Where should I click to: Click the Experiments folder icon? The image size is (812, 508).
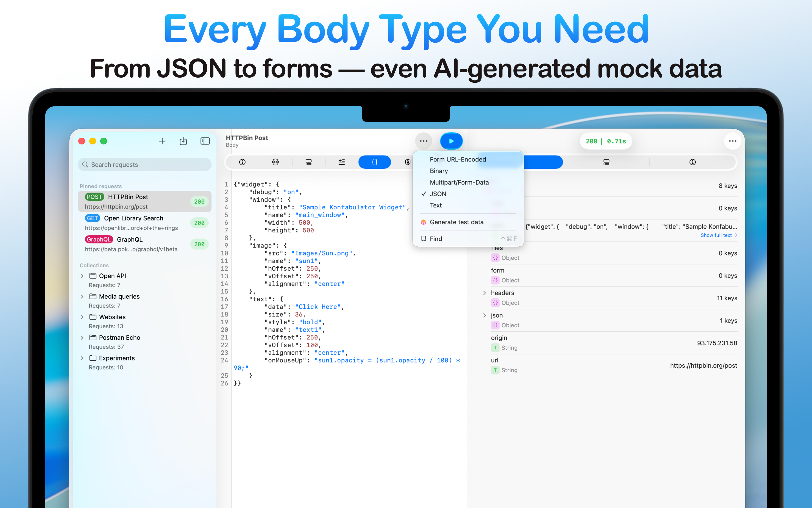coord(93,358)
